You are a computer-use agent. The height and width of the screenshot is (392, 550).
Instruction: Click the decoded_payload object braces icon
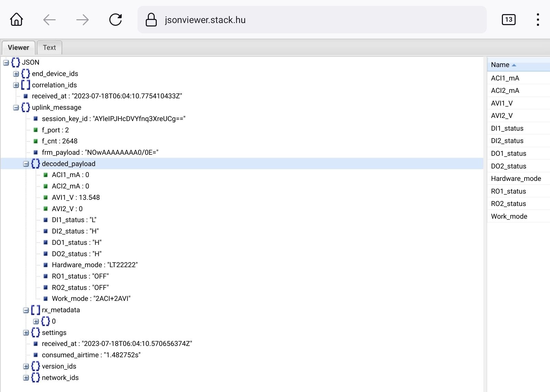point(35,164)
